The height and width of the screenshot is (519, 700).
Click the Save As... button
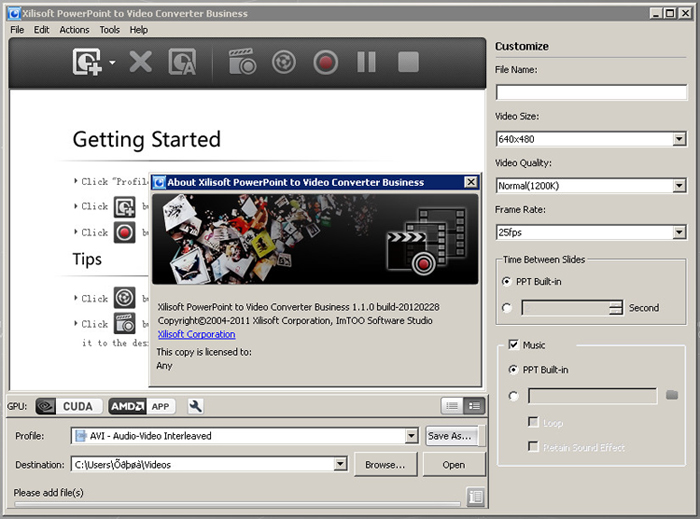point(452,436)
